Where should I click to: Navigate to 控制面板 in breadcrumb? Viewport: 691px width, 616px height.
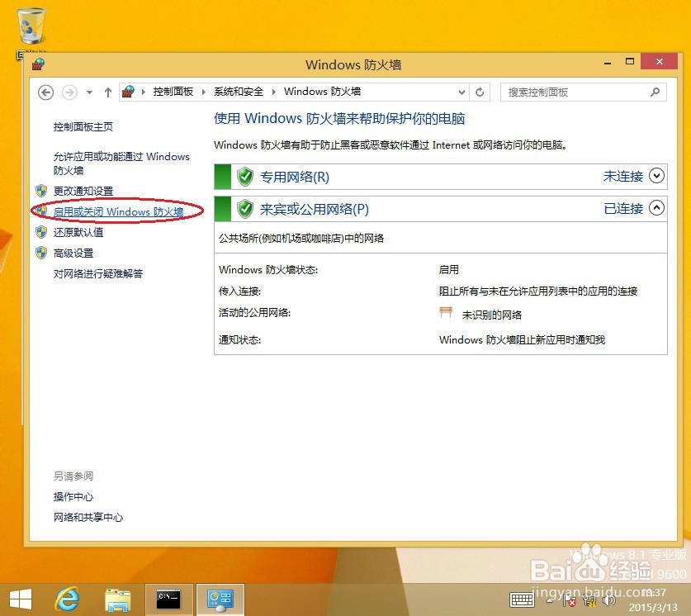[173, 92]
